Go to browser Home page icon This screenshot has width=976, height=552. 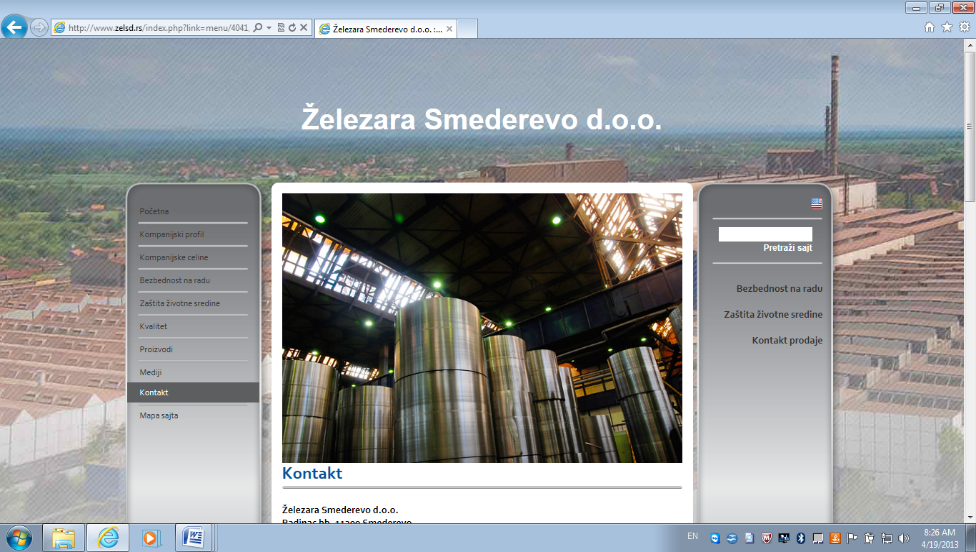[x=929, y=28]
